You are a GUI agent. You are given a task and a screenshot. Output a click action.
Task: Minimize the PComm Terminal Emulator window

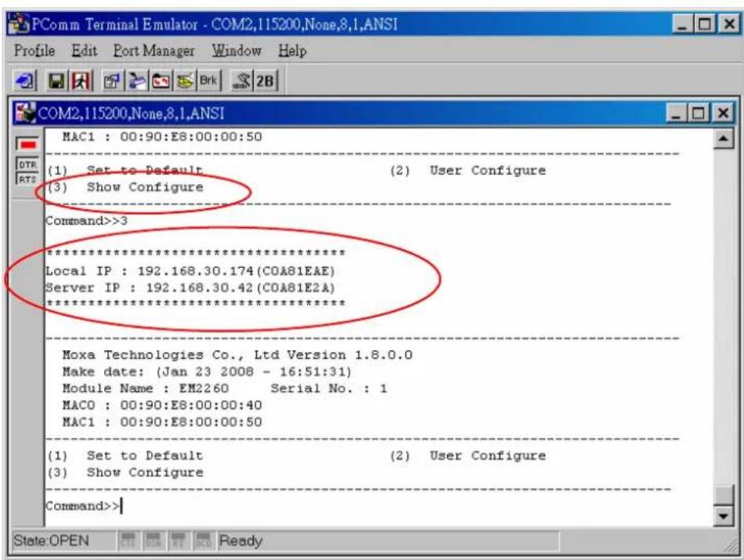[x=683, y=23]
